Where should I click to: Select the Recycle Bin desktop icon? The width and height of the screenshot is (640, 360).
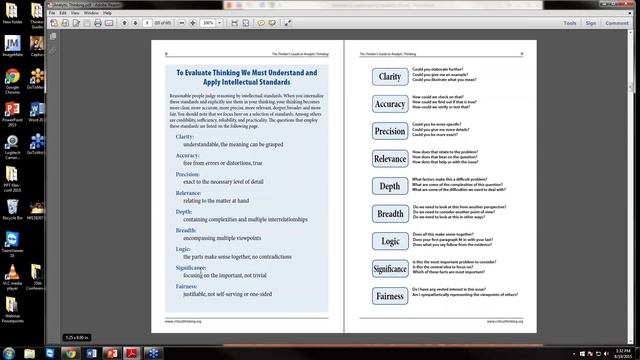tap(12, 210)
